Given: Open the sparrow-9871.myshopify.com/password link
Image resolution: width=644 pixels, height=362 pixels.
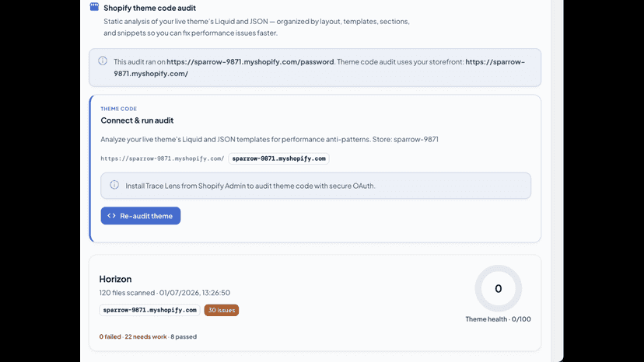Looking at the screenshot, I should point(250,61).
